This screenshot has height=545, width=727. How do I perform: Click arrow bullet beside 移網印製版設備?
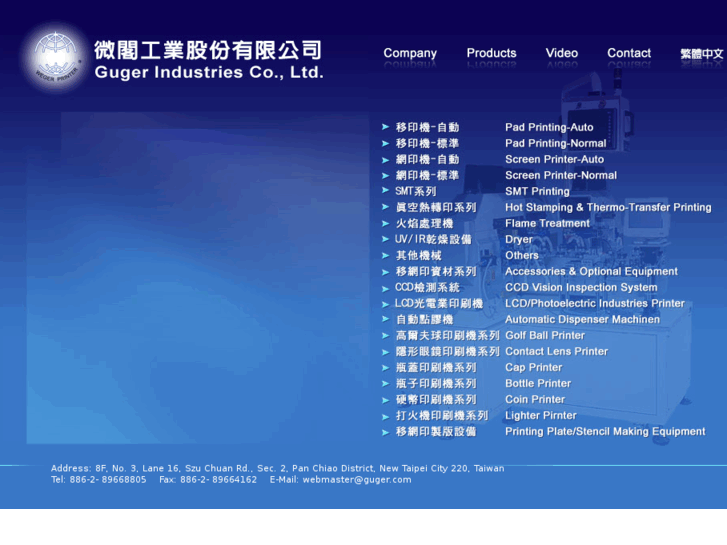click(385, 432)
